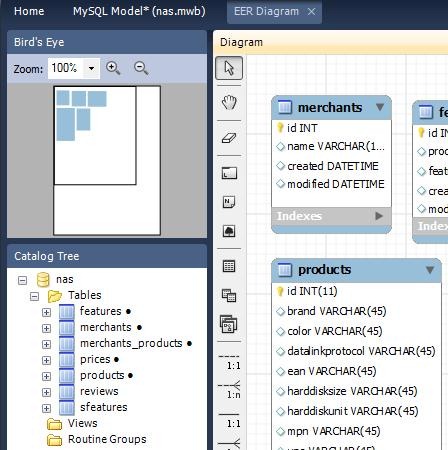Click the features table icon in tree
The width and height of the screenshot is (448, 450).
67,312
